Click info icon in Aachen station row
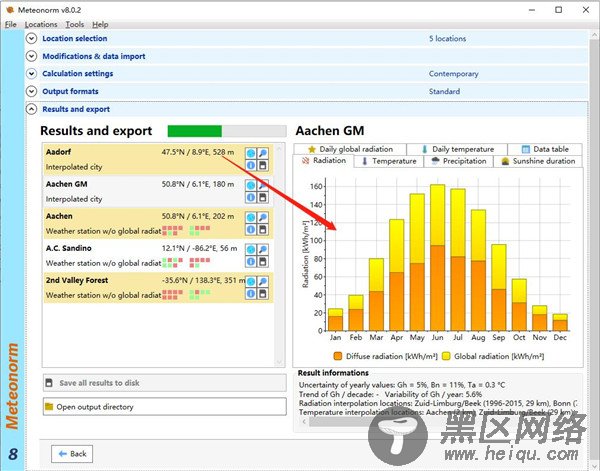Viewport: 600px width, 471px height. coord(251,230)
